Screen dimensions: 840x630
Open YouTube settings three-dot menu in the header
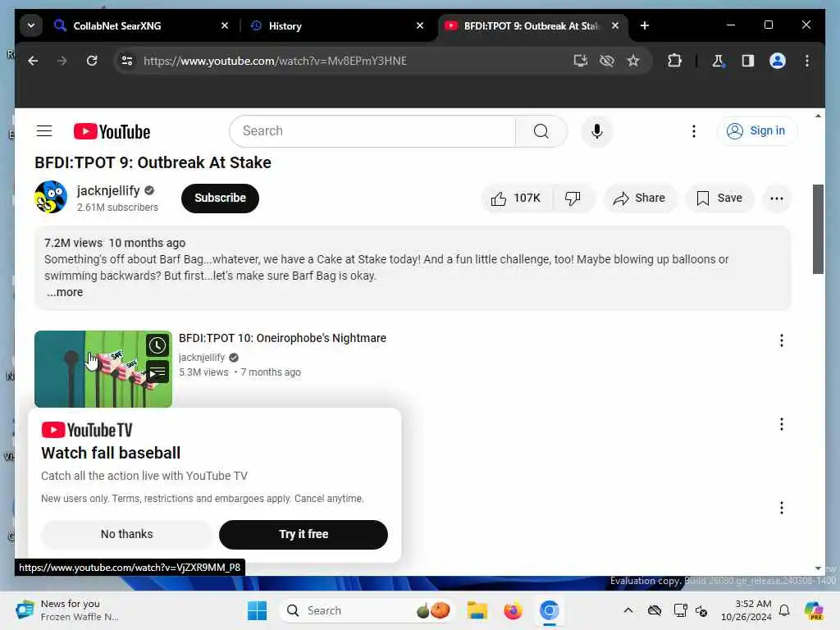pos(694,131)
